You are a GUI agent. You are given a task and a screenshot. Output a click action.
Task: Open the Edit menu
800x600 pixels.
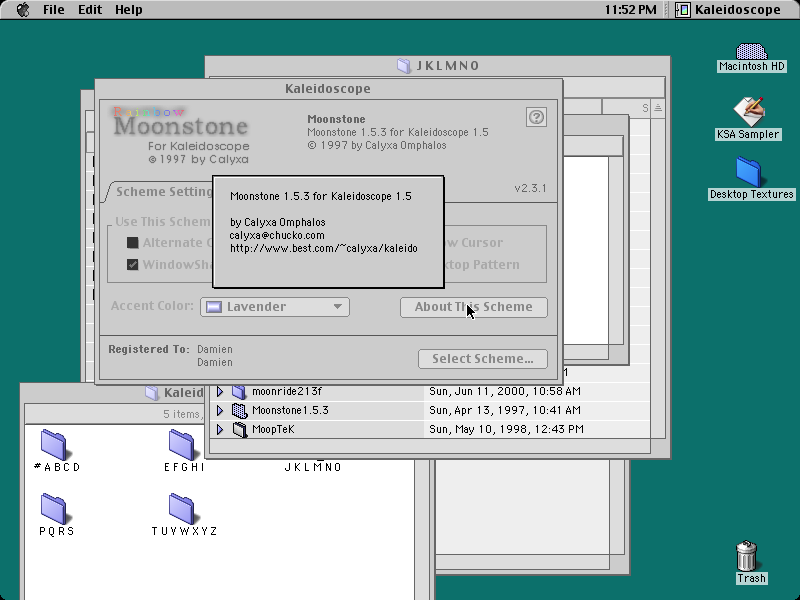(90, 10)
